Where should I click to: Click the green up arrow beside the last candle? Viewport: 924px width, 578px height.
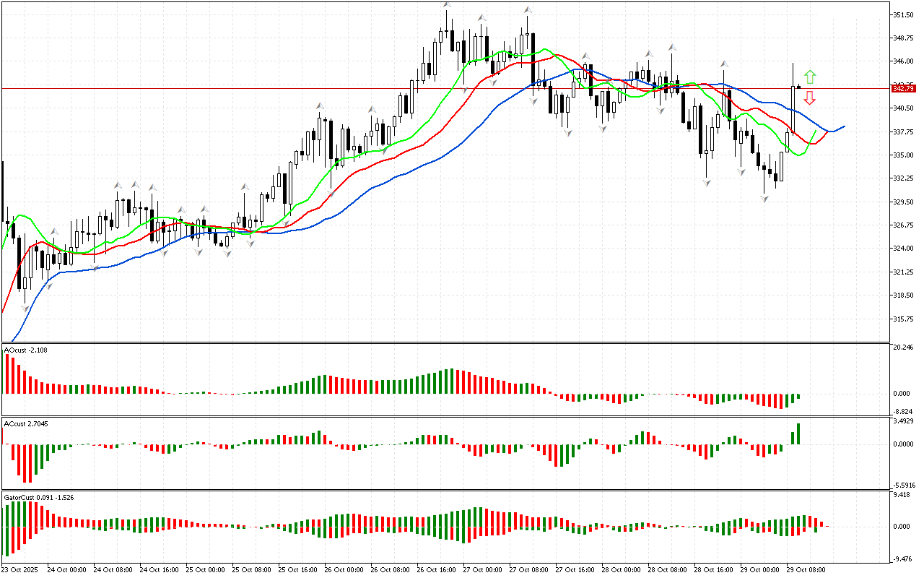click(810, 76)
